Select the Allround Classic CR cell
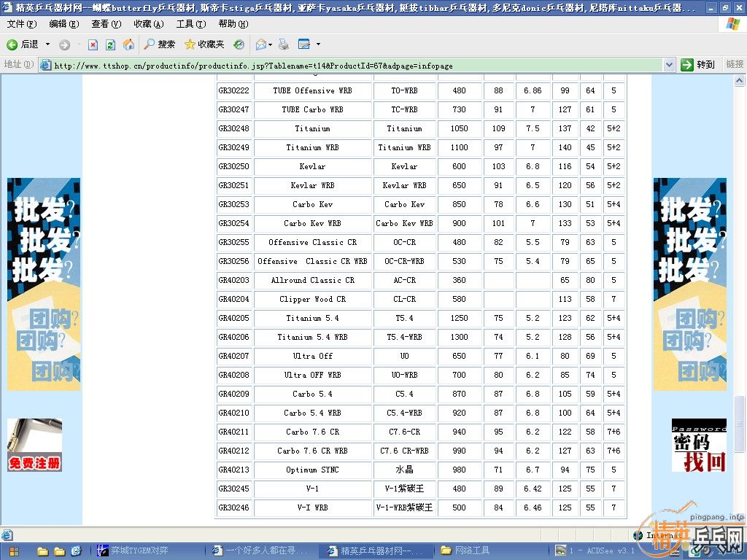The image size is (747, 560). tap(312, 281)
